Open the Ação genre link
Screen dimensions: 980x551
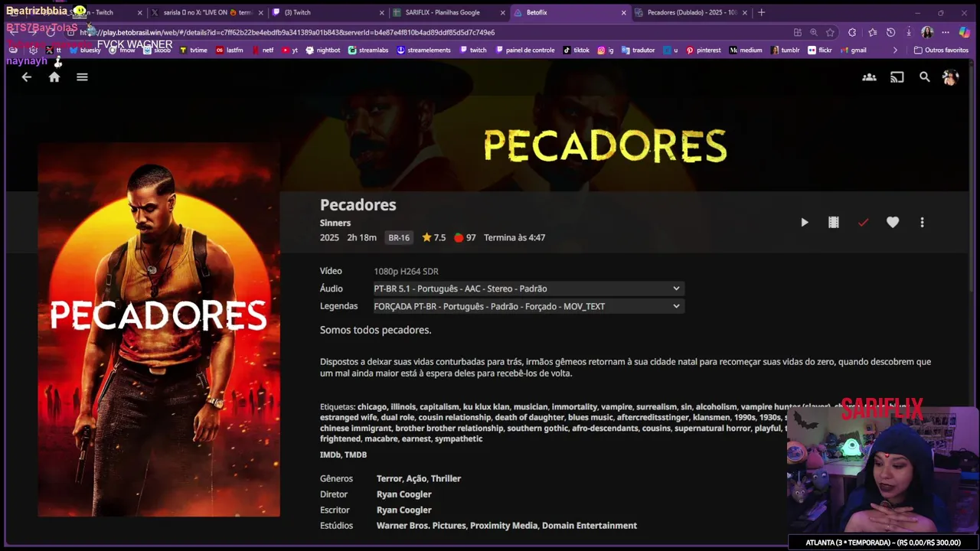point(416,478)
